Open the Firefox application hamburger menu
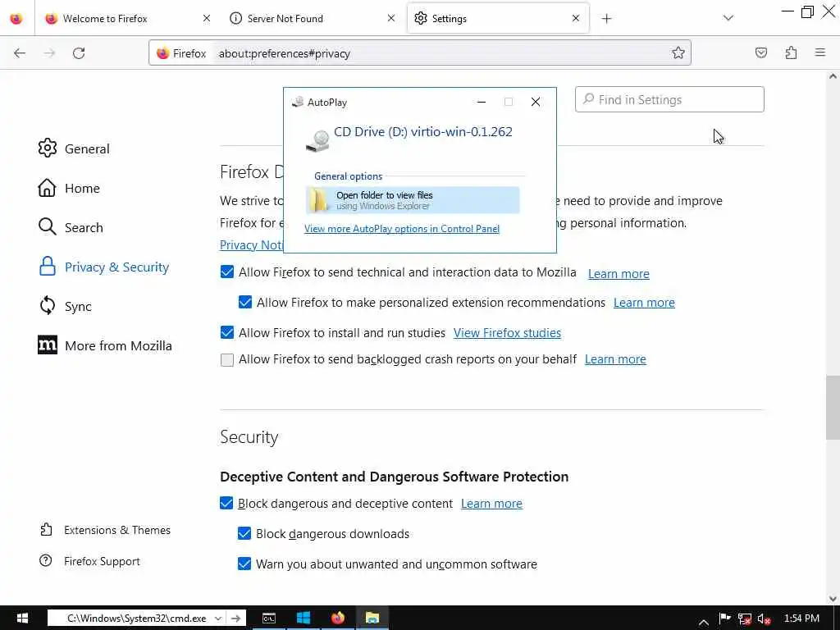The height and width of the screenshot is (630, 840). pos(820,52)
